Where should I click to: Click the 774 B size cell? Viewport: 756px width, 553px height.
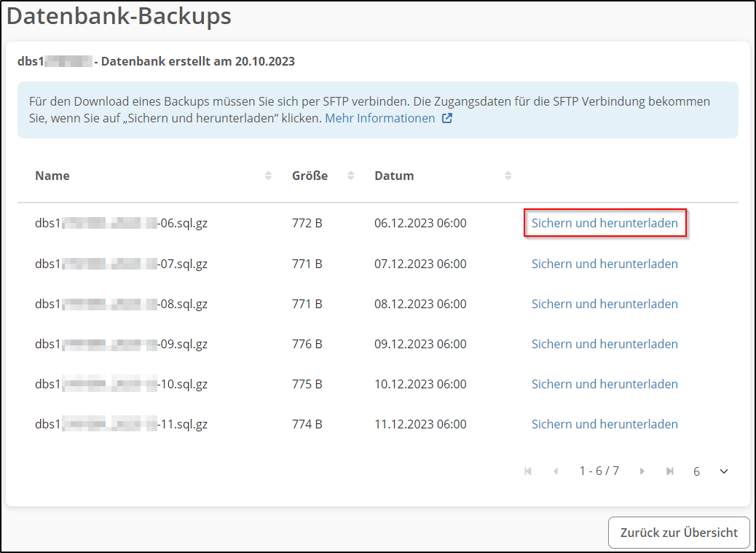307,424
